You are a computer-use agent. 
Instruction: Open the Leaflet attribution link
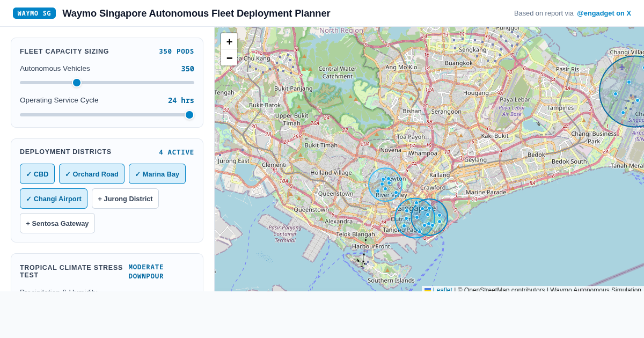442,290
